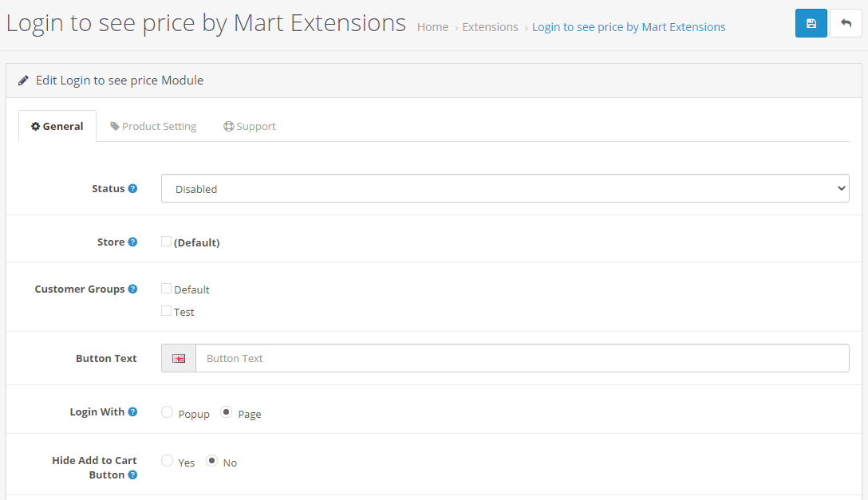Click the back arrow icon

point(846,23)
